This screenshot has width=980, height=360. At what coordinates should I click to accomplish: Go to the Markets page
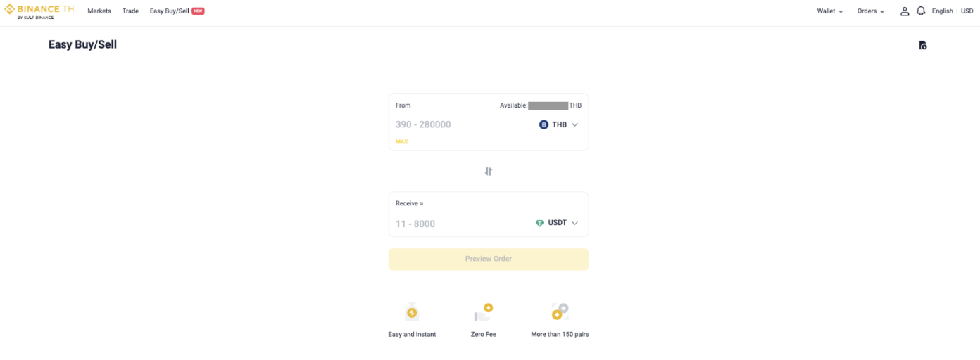point(99,11)
